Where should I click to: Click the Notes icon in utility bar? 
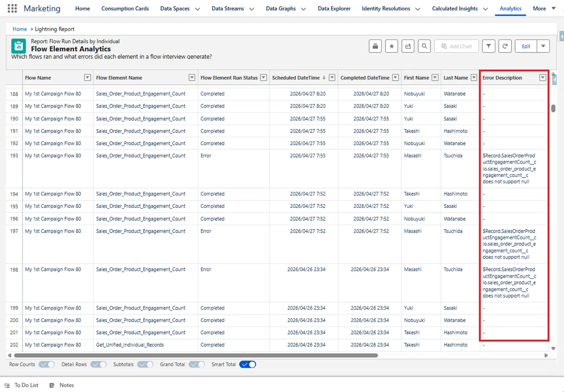click(x=52, y=385)
